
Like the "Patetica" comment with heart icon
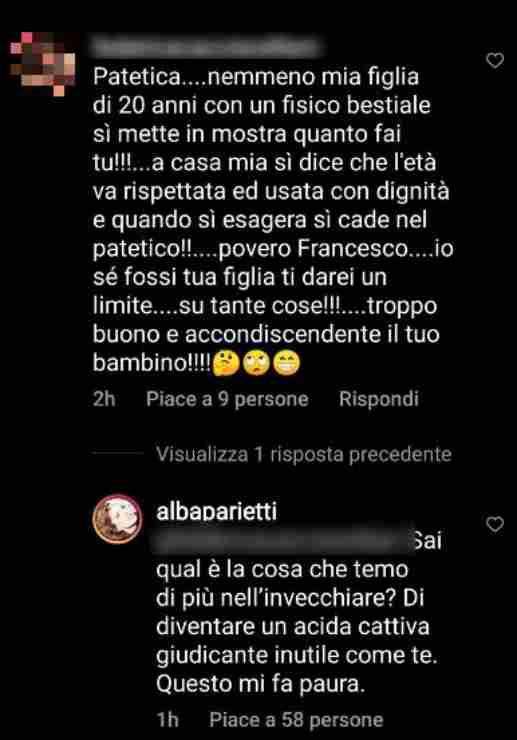tap(495, 60)
